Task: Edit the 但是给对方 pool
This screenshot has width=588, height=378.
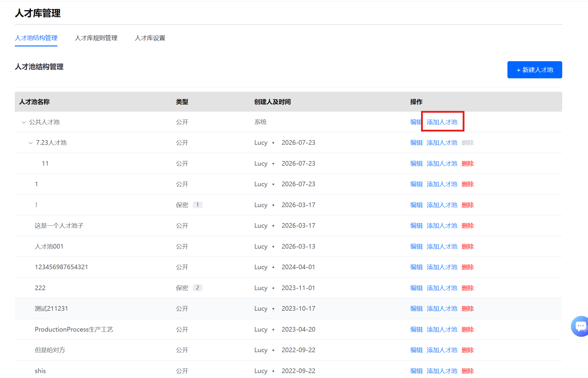Action: pyautogui.click(x=416, y=350)
